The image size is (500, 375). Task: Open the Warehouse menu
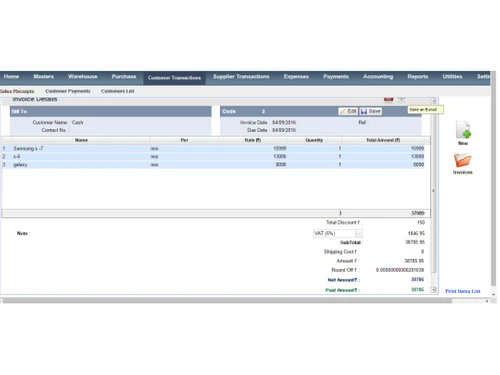pyautogui.click(x=83, y=77)
